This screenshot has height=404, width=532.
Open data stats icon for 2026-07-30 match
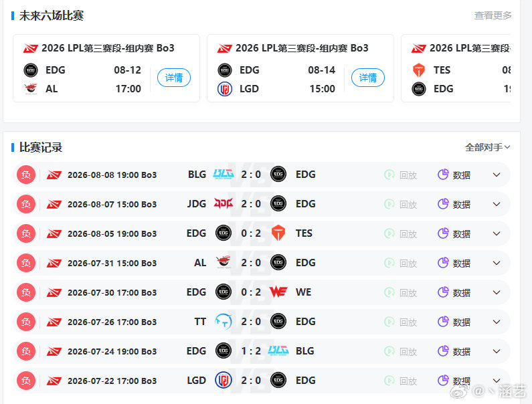[x=443, y=292]
